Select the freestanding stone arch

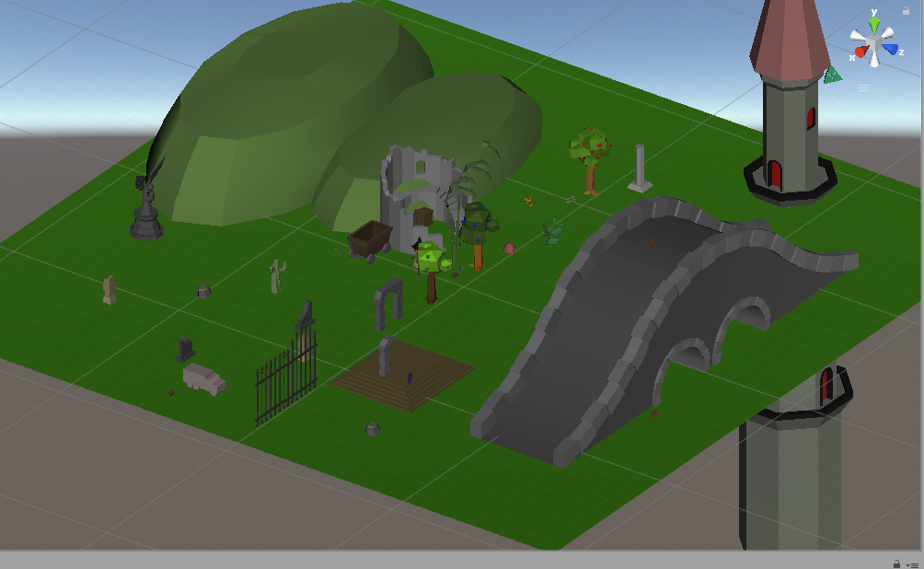(388, 304)
